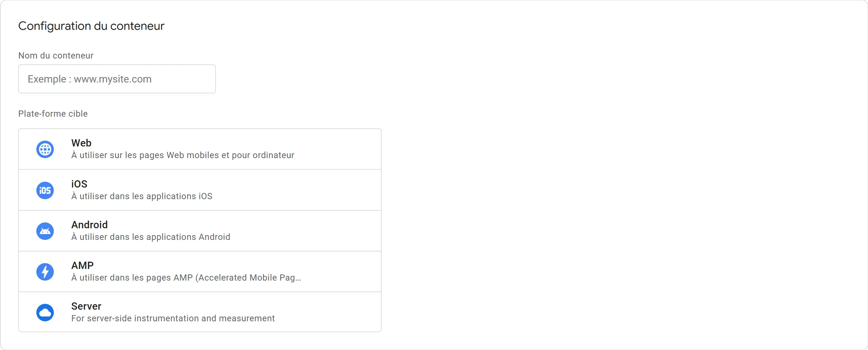Click the Web description about mobile and desktop pages
The width and height of the screenshot is (868, 350).
pyautogui.click(x=182, y=155)
